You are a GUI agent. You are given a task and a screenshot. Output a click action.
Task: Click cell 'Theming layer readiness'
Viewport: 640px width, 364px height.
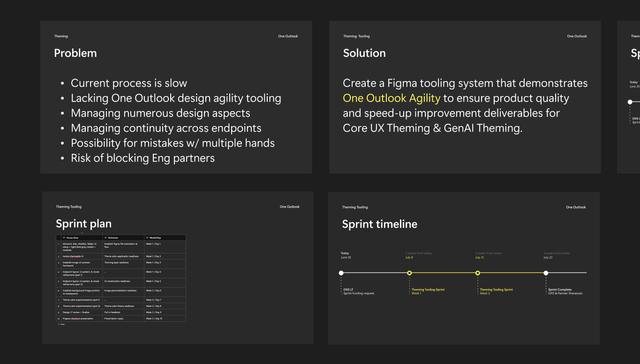123,264
